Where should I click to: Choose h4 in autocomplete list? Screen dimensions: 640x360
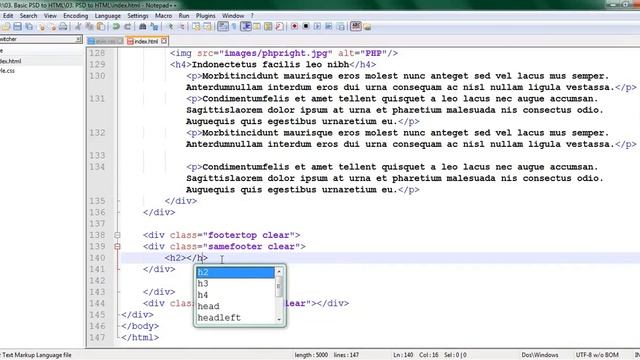tap(236, 295)
